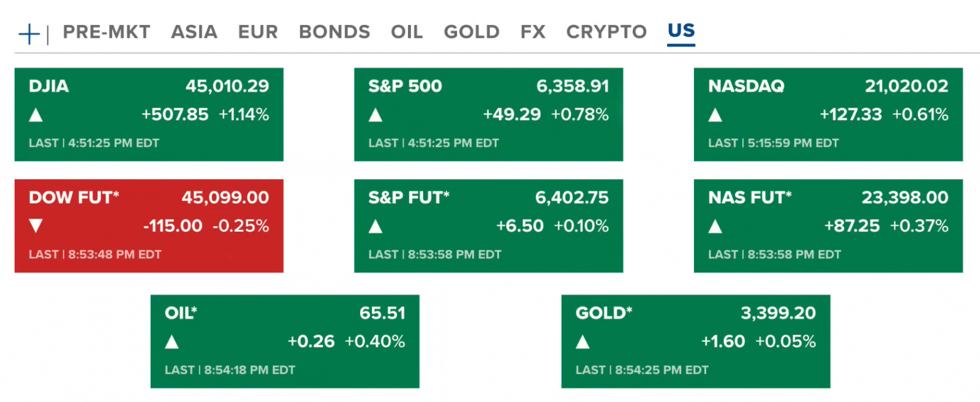Click the up arrow on NAS FUT tile
The width and height of the screenshot is (980, 402).
tap(715, 226)
